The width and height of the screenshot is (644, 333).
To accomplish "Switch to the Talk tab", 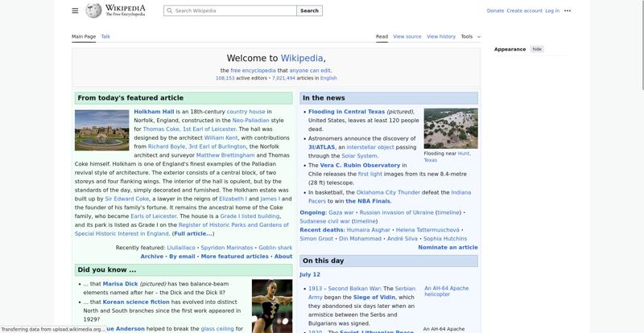I will 105,36.
